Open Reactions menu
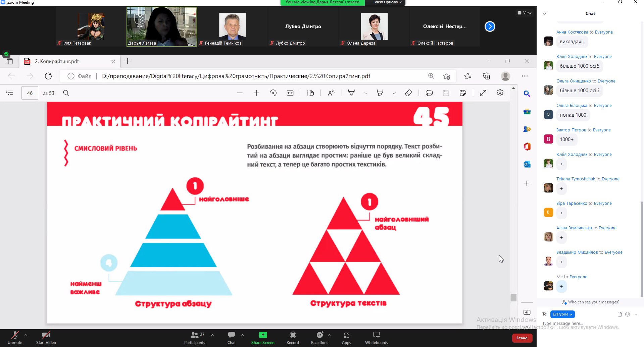The width and height of the screenshot is (644, 347). coord(319,338)
